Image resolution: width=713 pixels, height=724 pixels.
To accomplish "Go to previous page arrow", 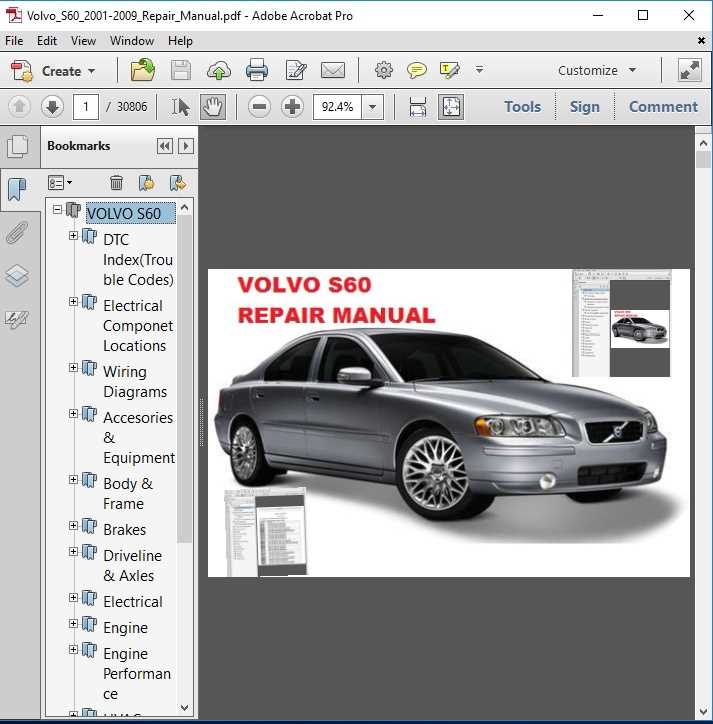I will pos(19,107).
